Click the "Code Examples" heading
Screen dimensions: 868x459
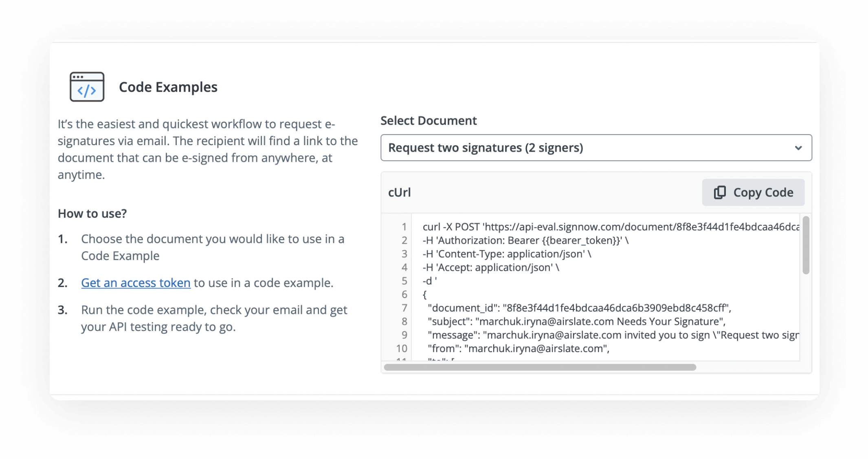168,87
